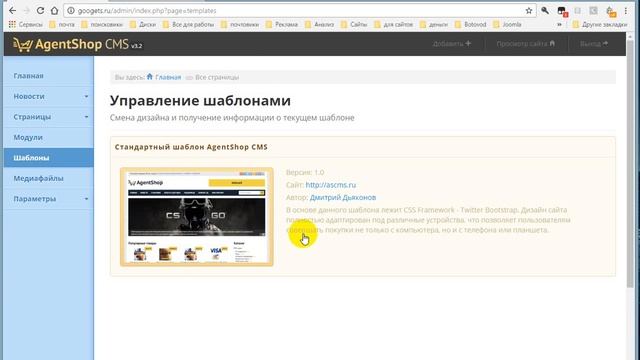Click Просмотр сайта in the header
This screenshot has width=640, height=360.
[525, 44]
